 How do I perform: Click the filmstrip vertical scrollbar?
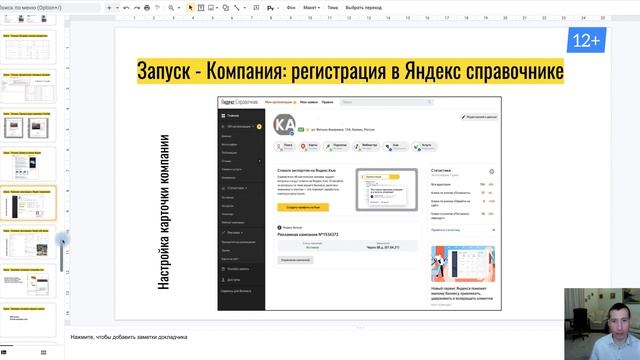coord(62,255)
